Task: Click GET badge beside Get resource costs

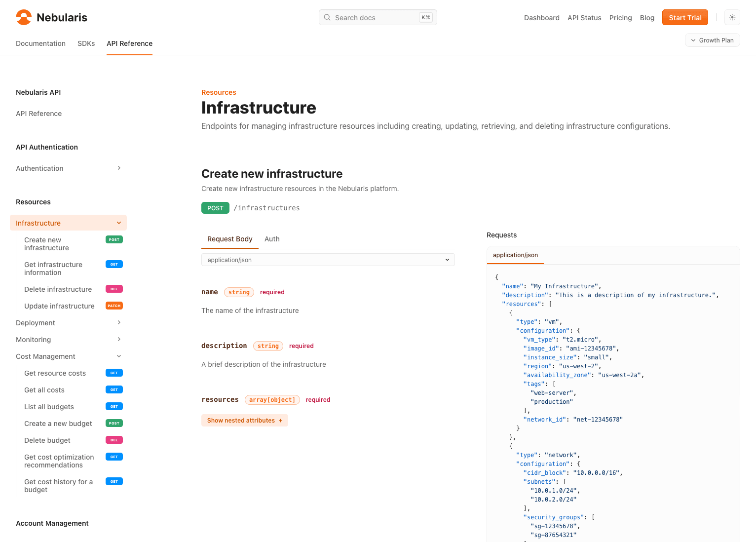Action: pyautogui.click(x=114, y=373)
